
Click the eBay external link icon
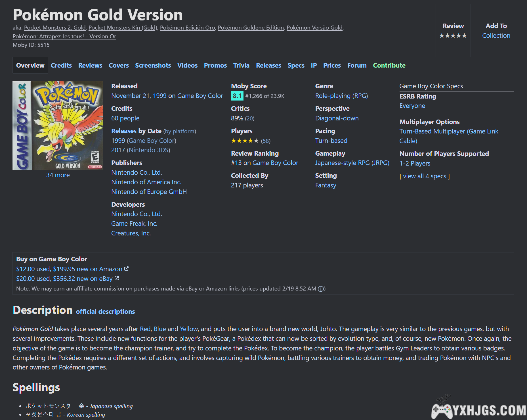pyautogui.click(x=117, y=278)
